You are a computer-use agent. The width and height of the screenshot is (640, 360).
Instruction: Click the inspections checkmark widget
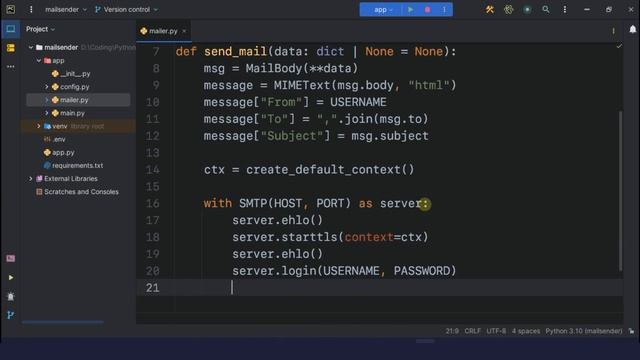[x=619, y=46]
